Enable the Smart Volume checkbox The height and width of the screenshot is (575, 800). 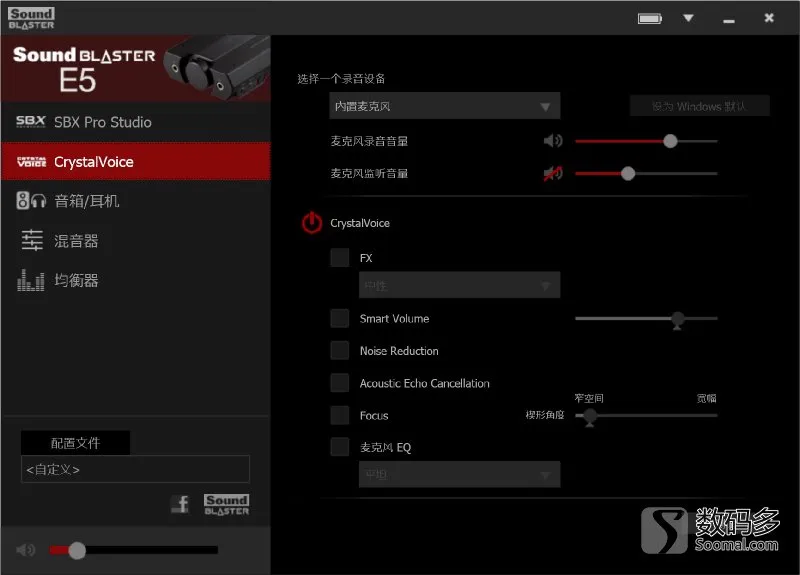click(x=340, y=318)
